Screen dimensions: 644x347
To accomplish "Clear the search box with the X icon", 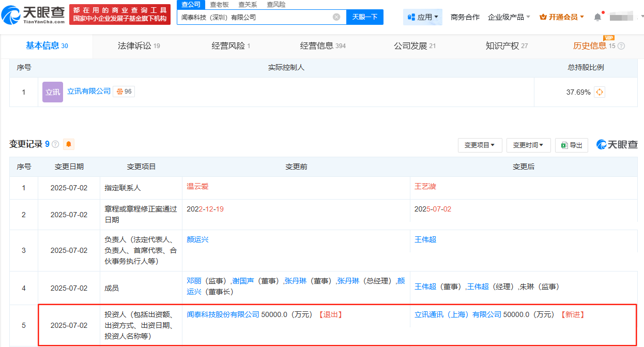I will [x=336, y=17].
